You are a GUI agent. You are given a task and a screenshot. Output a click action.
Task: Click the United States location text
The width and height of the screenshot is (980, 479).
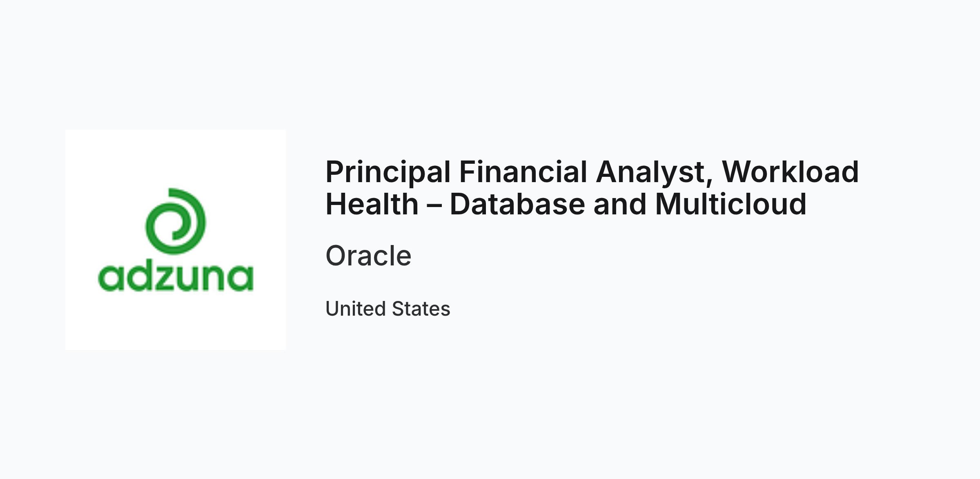[x=388, y=309]
